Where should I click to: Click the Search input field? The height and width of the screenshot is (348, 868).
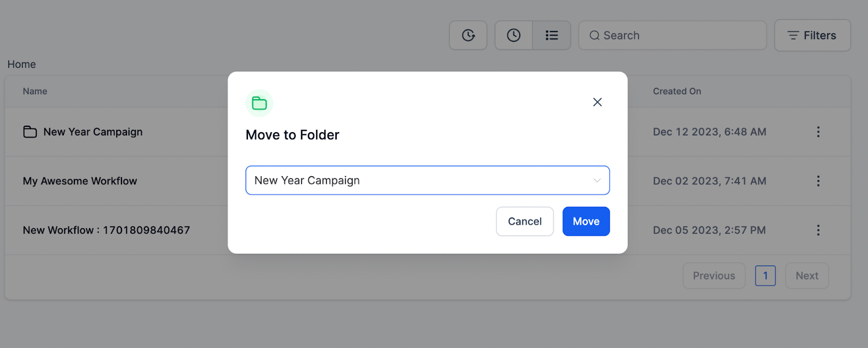673,35
